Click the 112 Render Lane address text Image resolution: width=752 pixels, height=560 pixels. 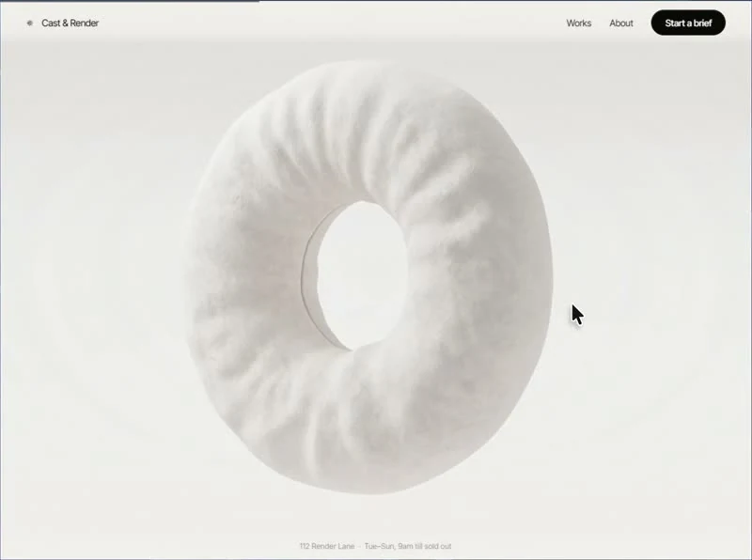coord(327,546)
